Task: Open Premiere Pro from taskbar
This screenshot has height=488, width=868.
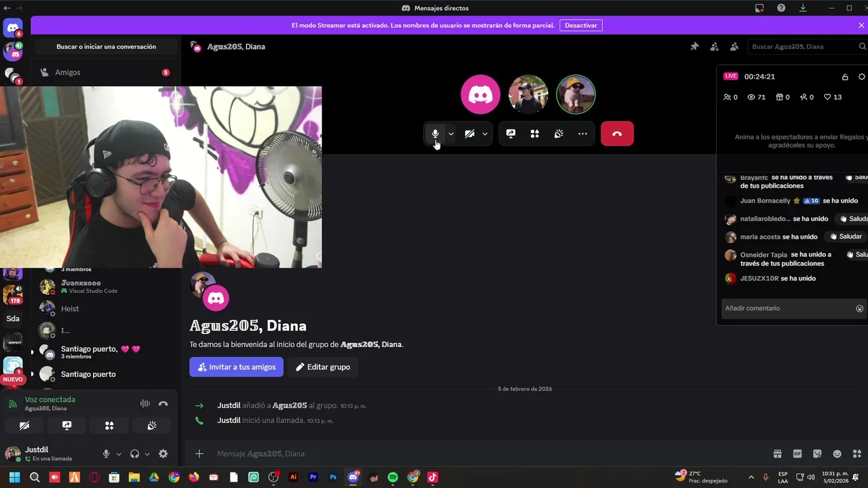Action: click(313, 477)
